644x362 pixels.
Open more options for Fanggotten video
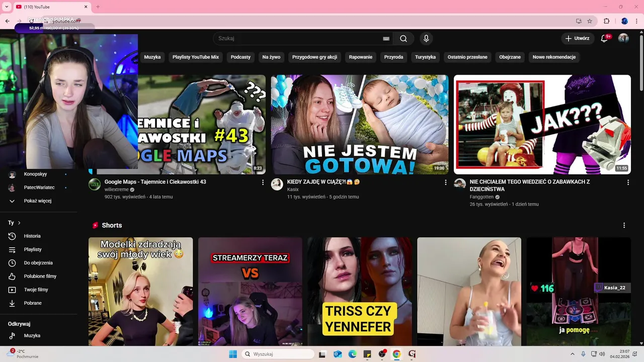click(628, 183)
